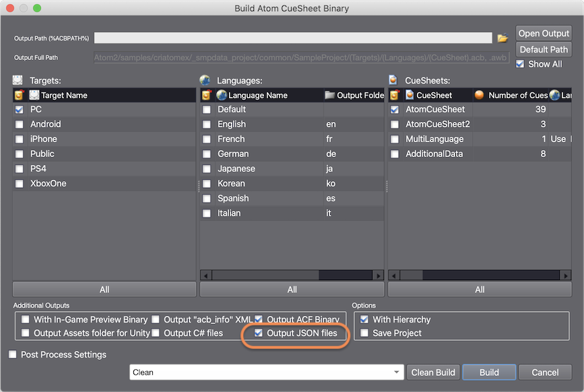Click the build-flag icon in Languages column header
Image resolution: width=584 pixels, height=392 pixels.
click(x=207, y=95)
